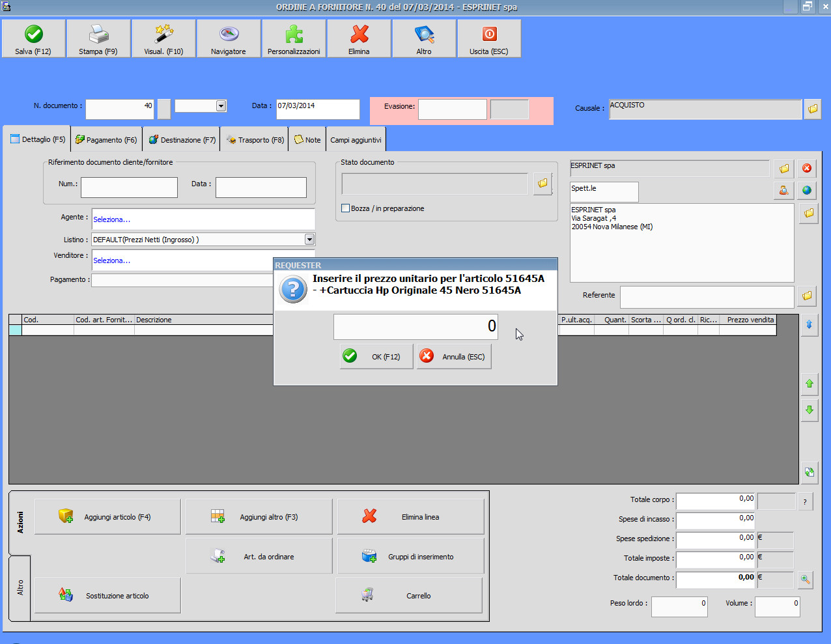This screenshot has height=644, width=831.
Task: Click the Referente input field
Action: pos(707,297)
